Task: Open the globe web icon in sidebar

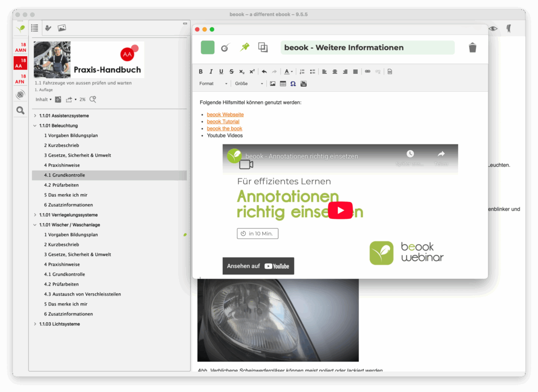Action: coord(20,94)
